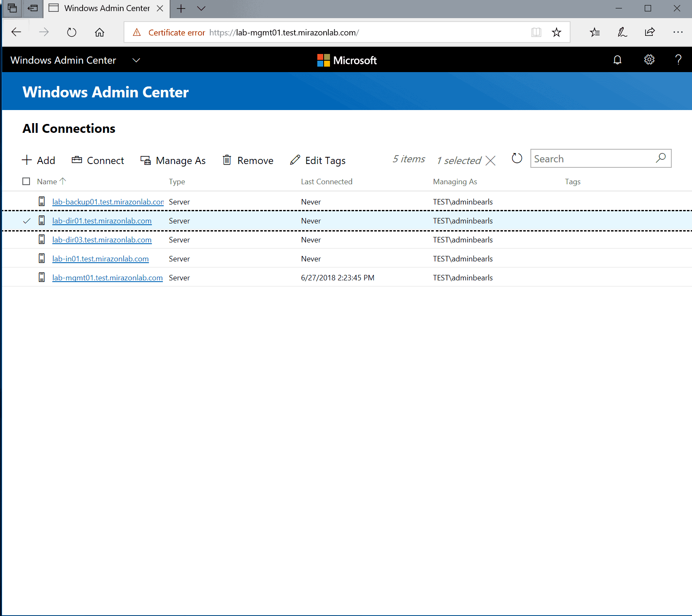Click the help question mark icon
Screen dimensions: 692x616
[678, 60]
